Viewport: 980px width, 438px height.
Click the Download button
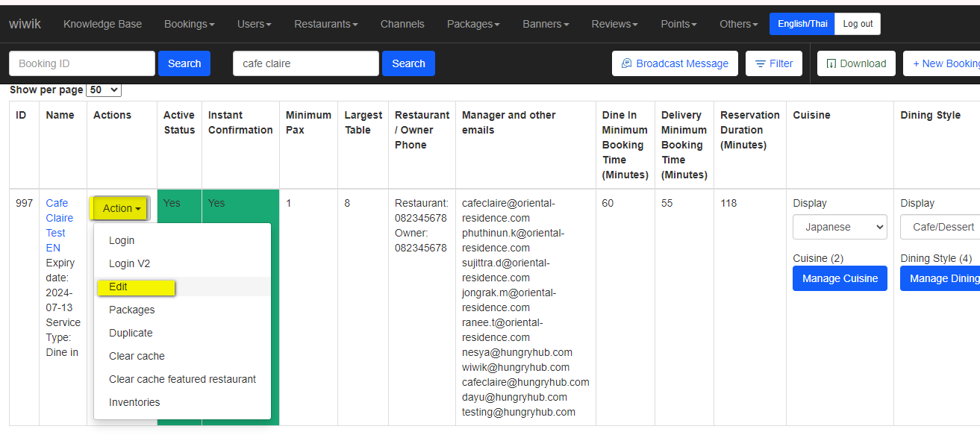(x=856, y=63)
